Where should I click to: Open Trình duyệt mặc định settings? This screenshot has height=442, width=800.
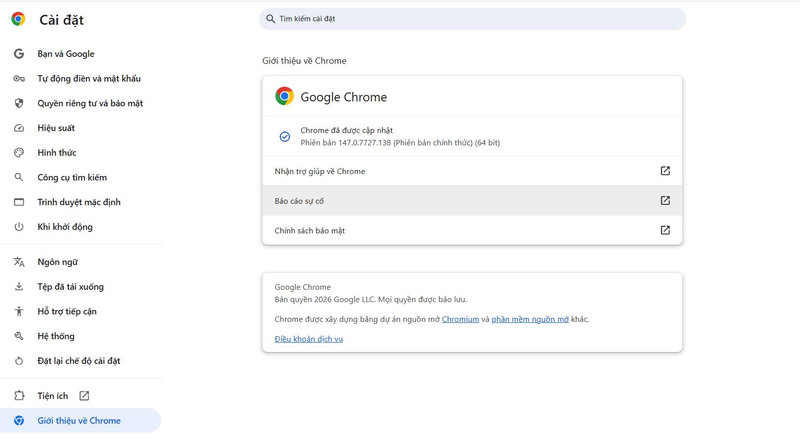[81, 202]
